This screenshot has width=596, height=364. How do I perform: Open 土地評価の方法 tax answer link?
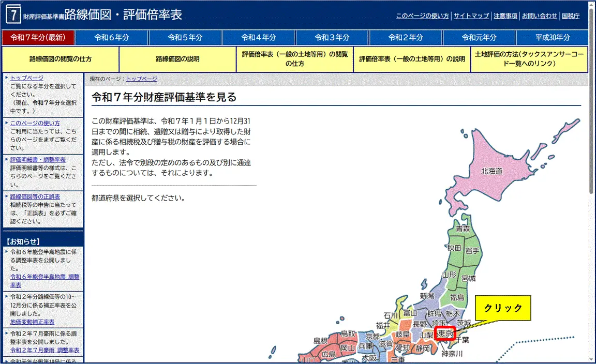[529, 58]
